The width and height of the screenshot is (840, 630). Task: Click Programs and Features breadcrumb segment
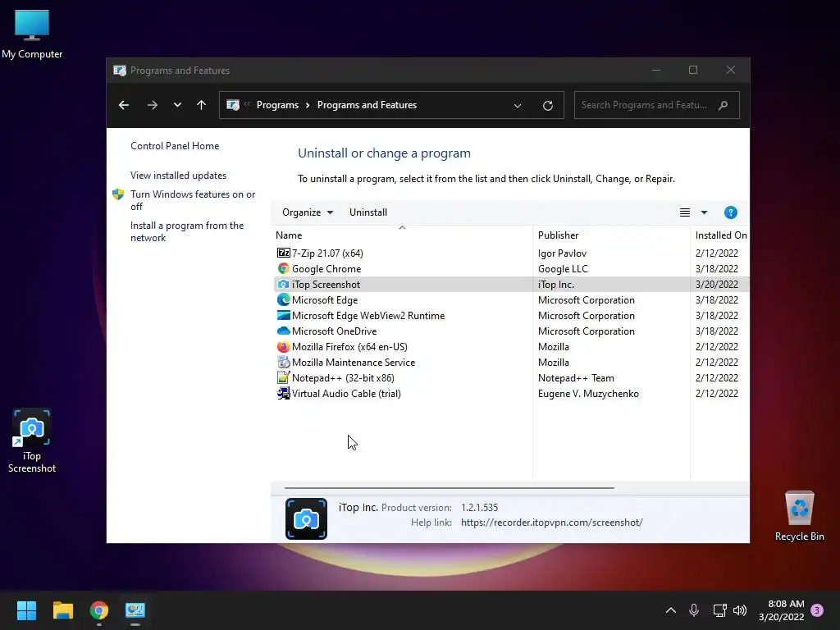367,105
